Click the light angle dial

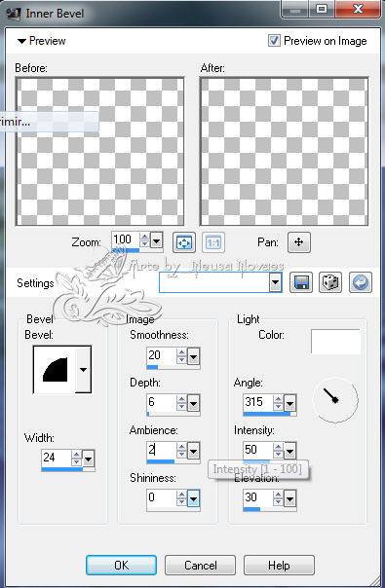[335, 400]
